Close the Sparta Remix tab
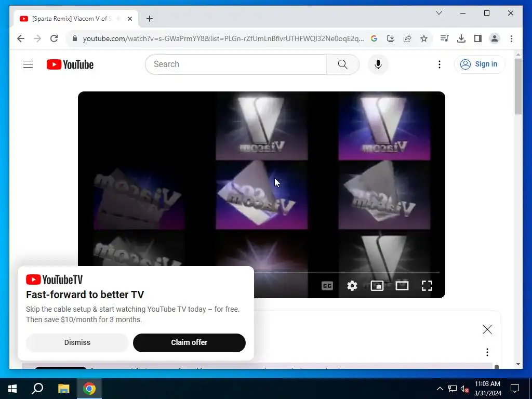The image size is (532, 399). [x=129, y=19]
